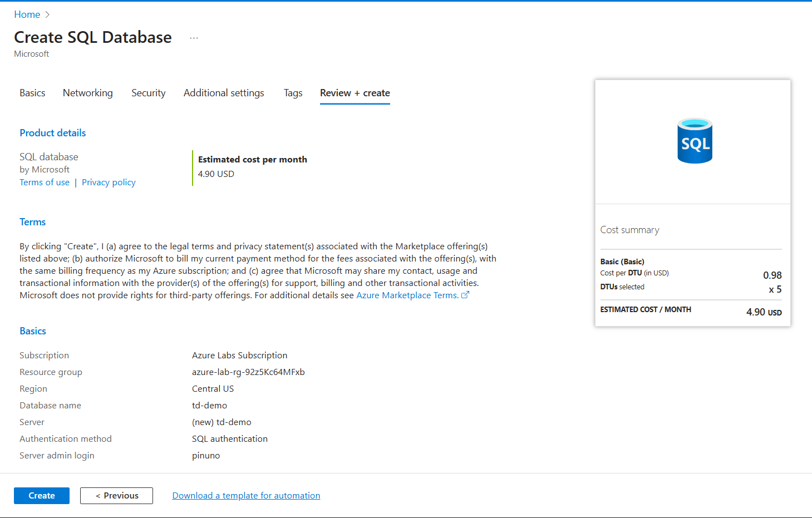Follow the Azure Marketplace Terms link

point(407,295)
